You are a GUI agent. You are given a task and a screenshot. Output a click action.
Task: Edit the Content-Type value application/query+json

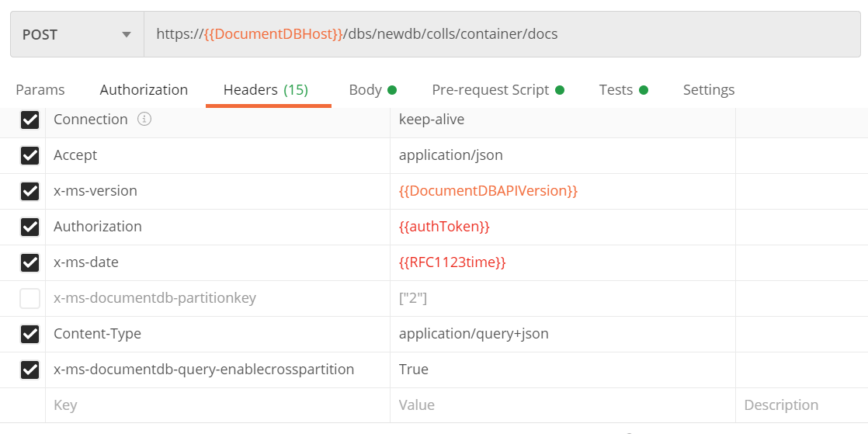(x=474, y=334)
